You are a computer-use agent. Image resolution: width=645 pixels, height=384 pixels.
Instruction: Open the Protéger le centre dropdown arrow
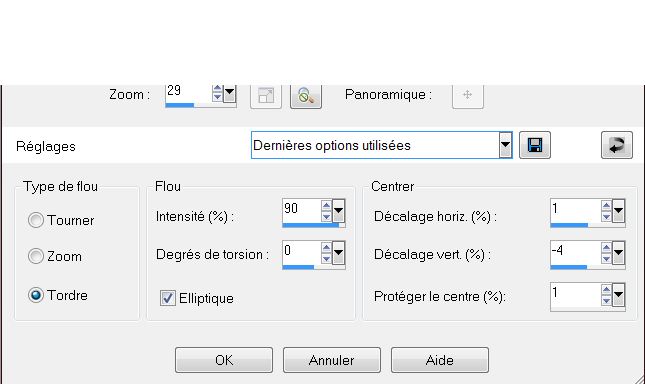pyautogui.click(x=619, y=294)
